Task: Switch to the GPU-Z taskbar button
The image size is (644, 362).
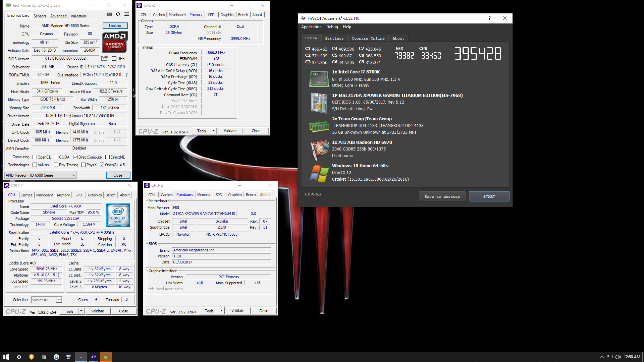Action: click(106, 357)
